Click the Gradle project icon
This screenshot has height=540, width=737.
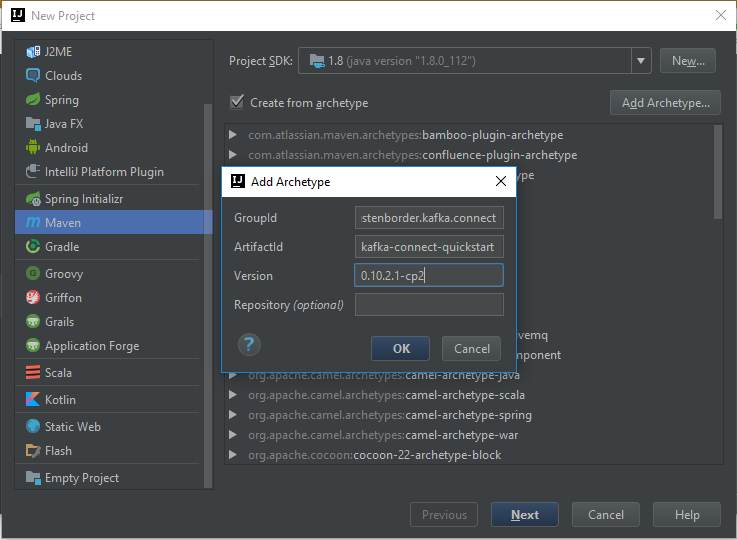tap(33, 247)
